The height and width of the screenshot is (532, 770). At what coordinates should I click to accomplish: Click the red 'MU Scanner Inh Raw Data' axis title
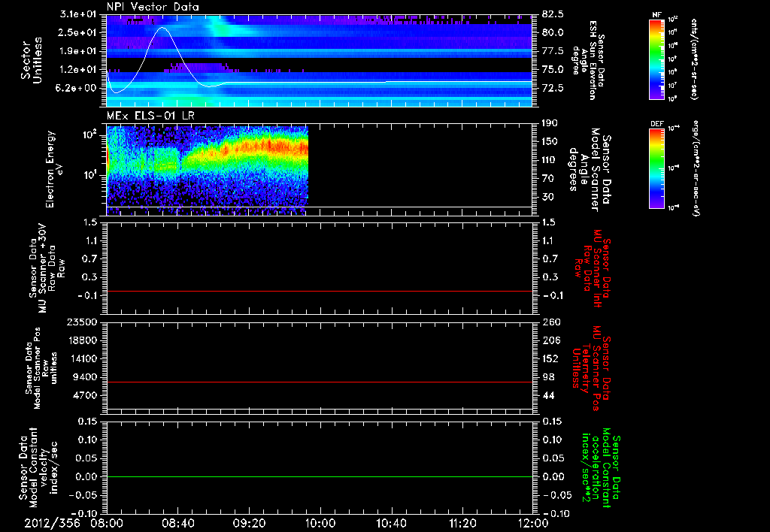[593, 268]
